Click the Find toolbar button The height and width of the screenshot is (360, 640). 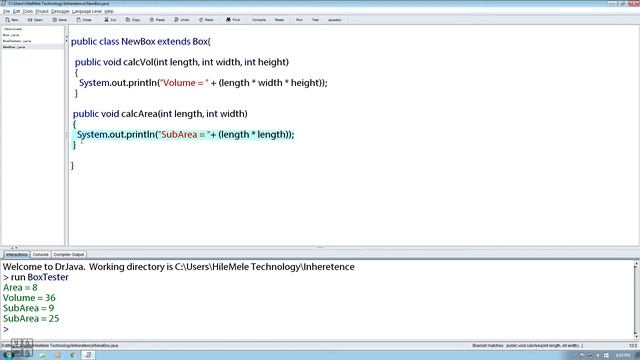tap(233, 20)
